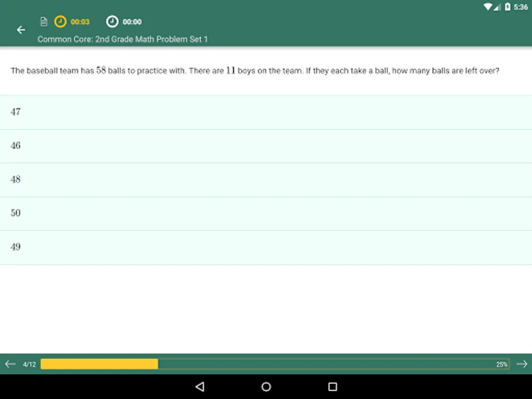Select answer option 50
The image size is (532, 399).
[266, 213]
